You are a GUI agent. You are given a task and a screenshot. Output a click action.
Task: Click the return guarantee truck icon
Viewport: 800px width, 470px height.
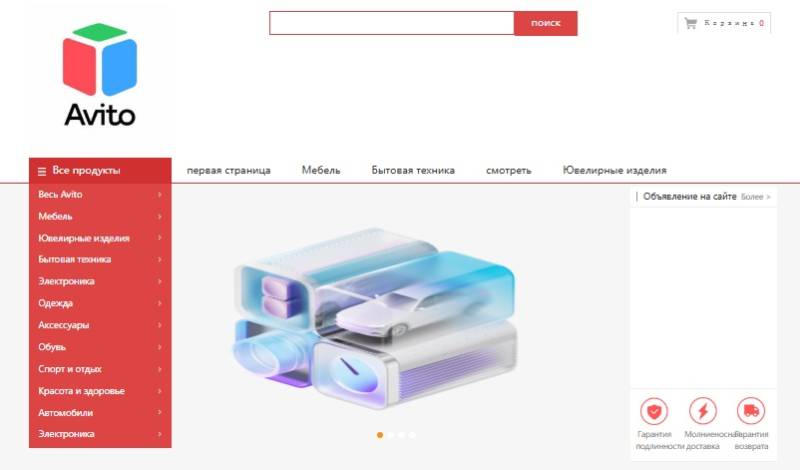click(x=751, y=411)
